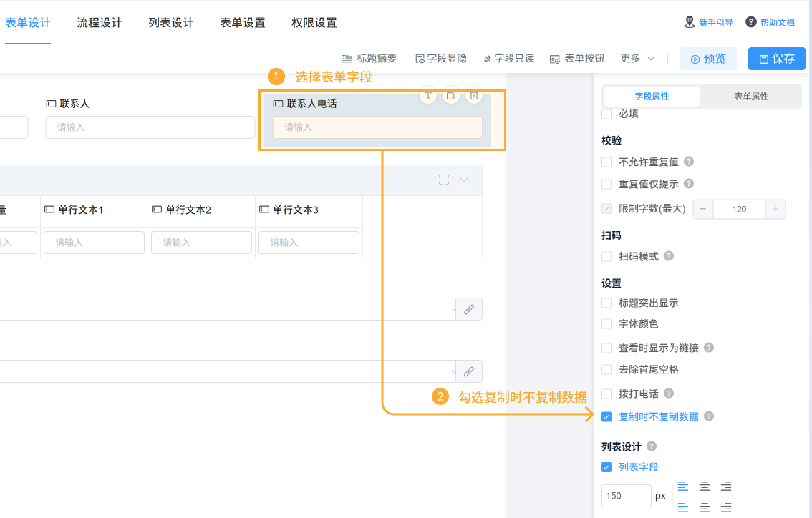This screenshot has width=812, height=518.
Task: Collapse the sub-table with chevron
Action: pos(464,180)
